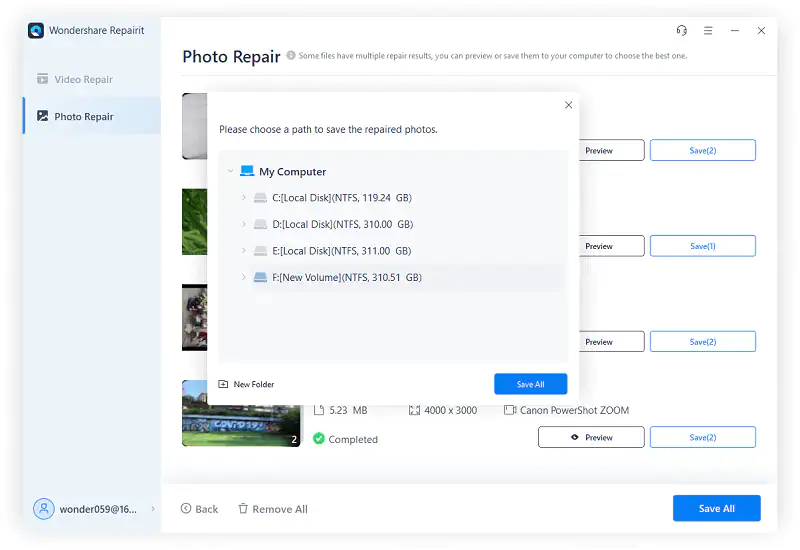Click the Save(1) button
The width and height of the screenshot is (800, 550).
702,246
